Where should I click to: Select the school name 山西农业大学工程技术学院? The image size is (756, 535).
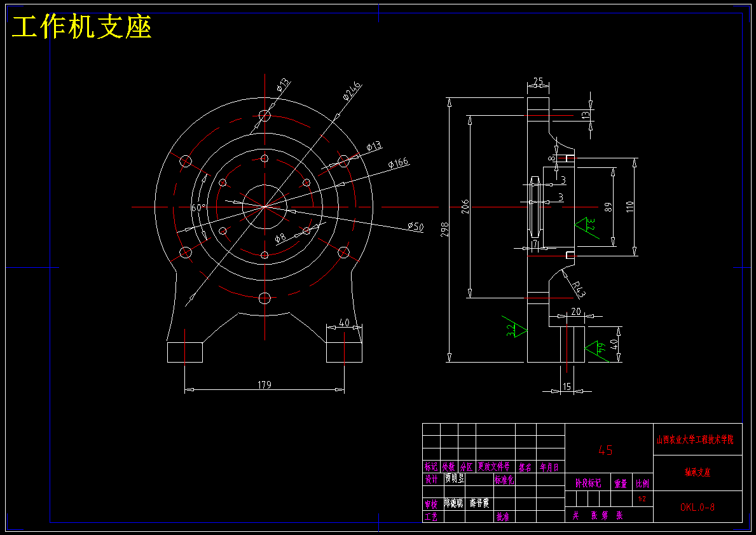tap(695, 440)
